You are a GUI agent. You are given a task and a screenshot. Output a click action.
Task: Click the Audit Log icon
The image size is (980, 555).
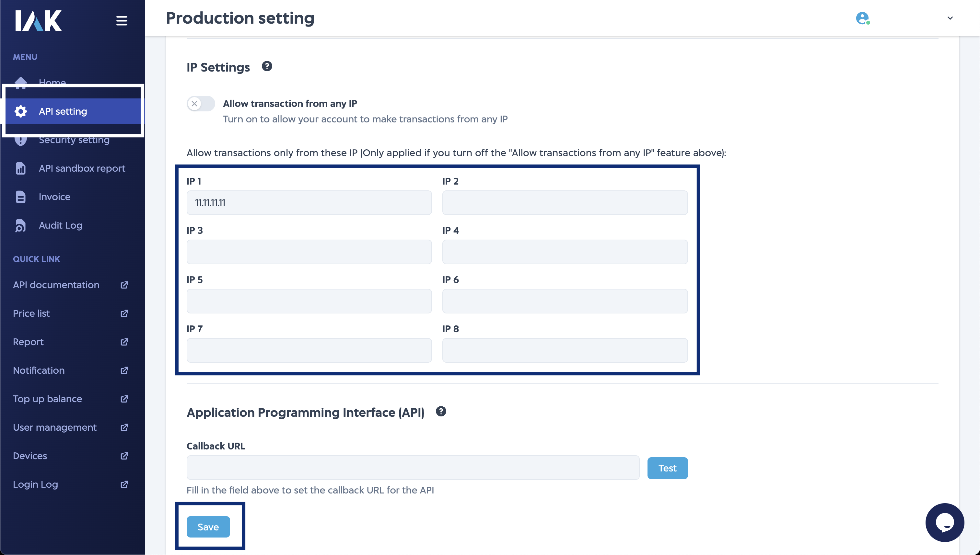pos(20,225)
